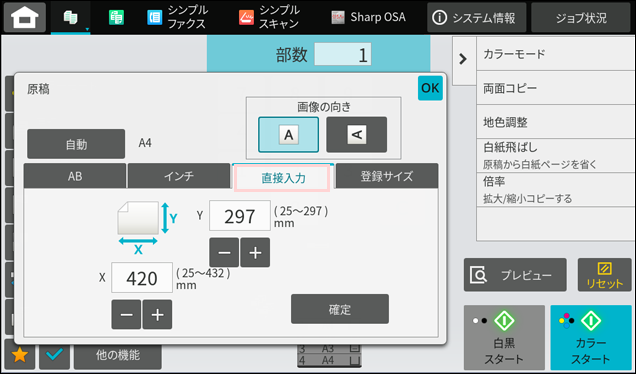The width and height of the screenshot is (636, 374).
Task: Open Simple Scan (シンプルスキャン)
Action: 270,17
